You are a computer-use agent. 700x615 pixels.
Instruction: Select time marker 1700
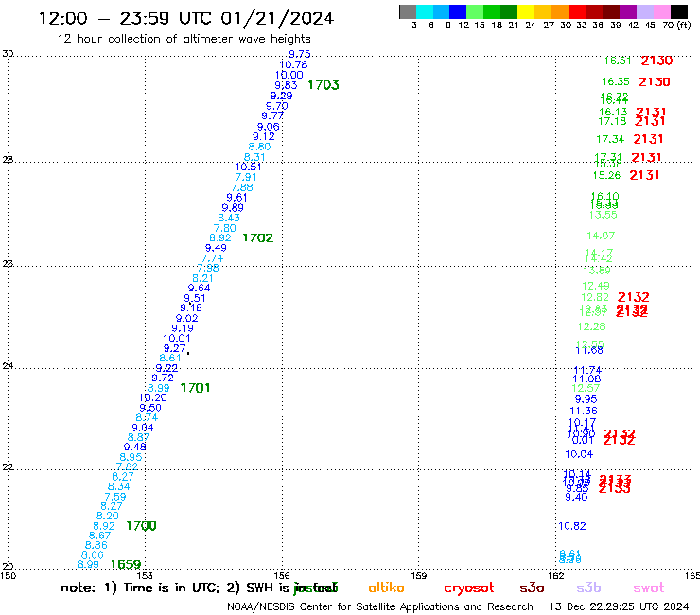[141, 526]
